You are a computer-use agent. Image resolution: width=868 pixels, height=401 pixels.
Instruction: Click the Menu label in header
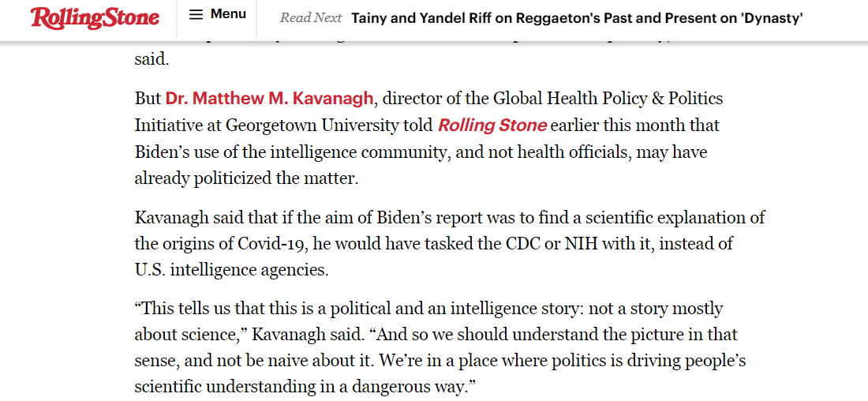click(x=228, y=14)
